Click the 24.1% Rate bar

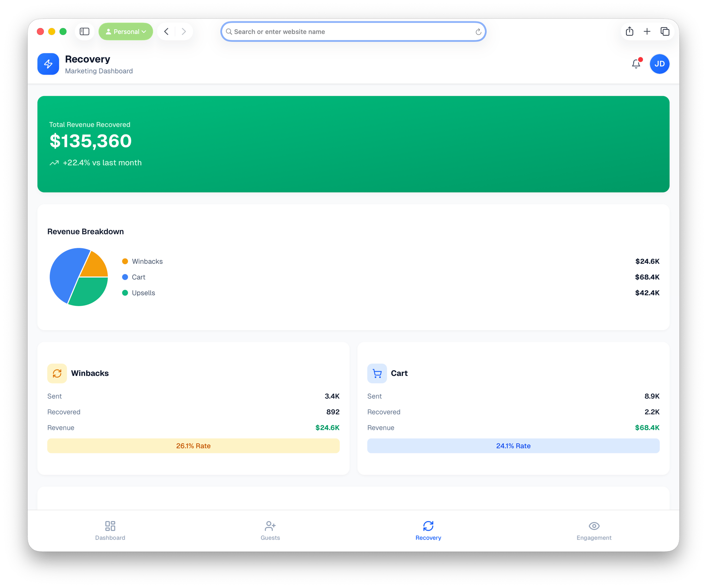click(513, 446)
